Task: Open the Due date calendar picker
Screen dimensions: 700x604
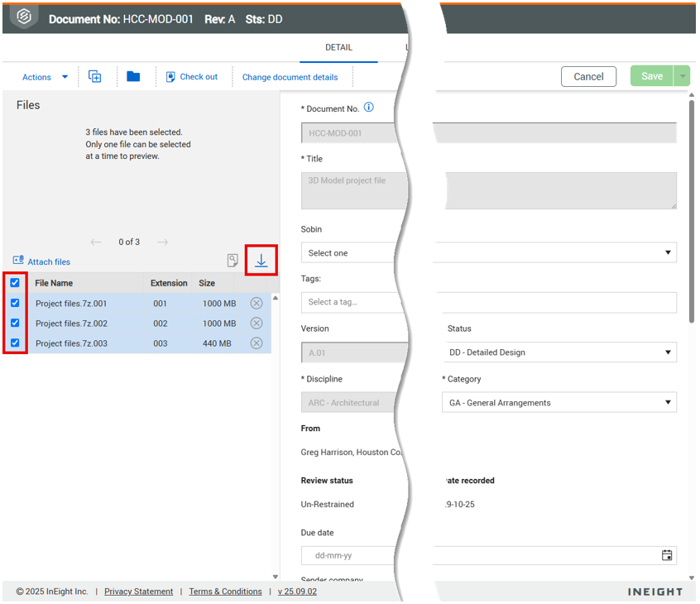Action: 667,555
